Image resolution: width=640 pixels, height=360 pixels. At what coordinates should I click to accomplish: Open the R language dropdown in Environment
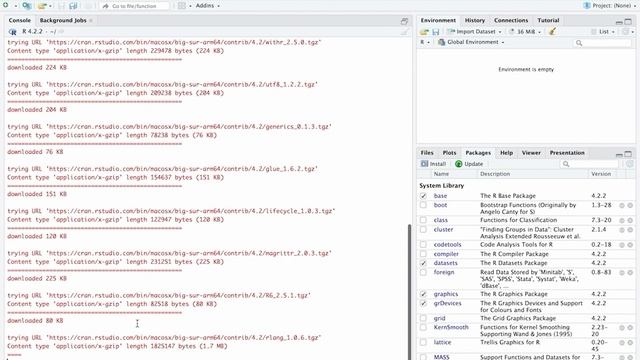click(x=424, y=42)
